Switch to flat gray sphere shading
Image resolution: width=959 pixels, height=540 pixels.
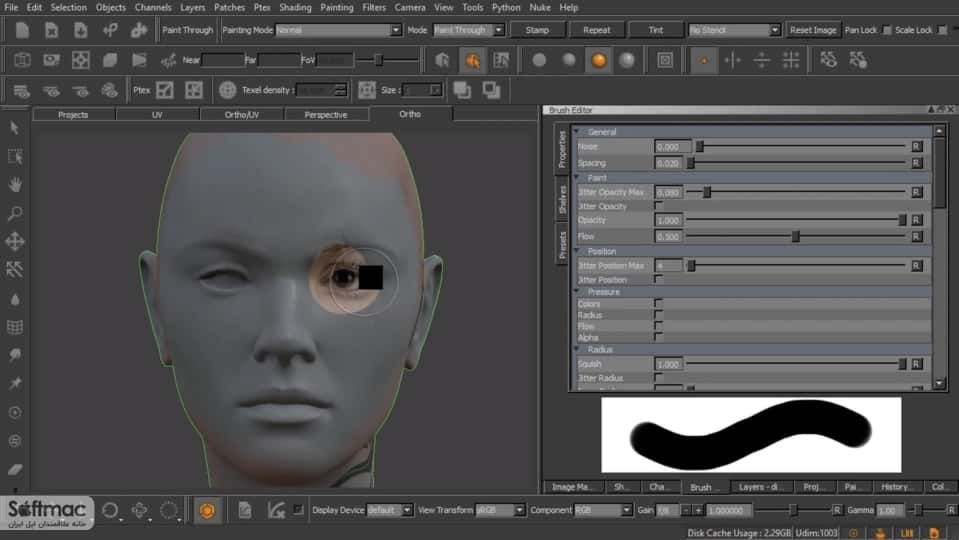(539, 60)
